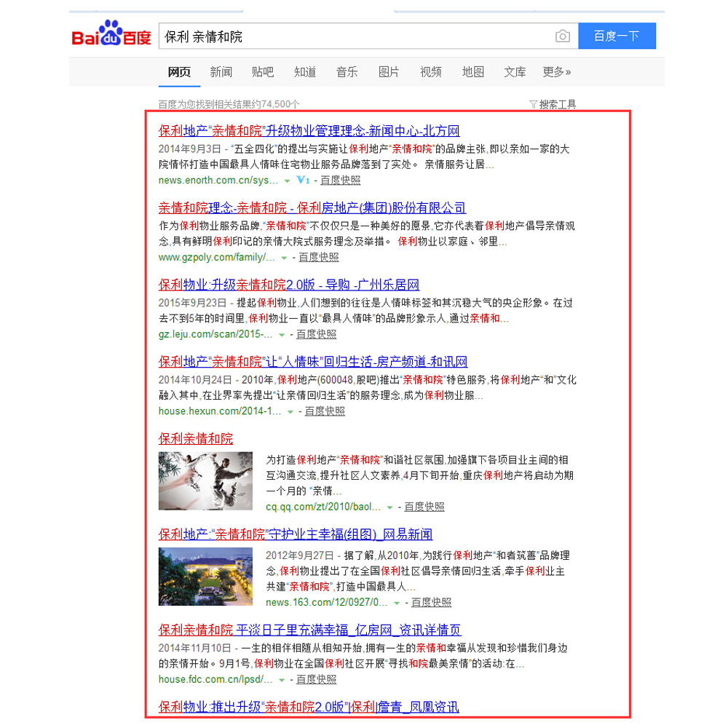Viewport: 728px width, 728px height.
Task: Expand dropdown arrow next to news.enorth.com.cn URL
Action: [x=288, y=181]
